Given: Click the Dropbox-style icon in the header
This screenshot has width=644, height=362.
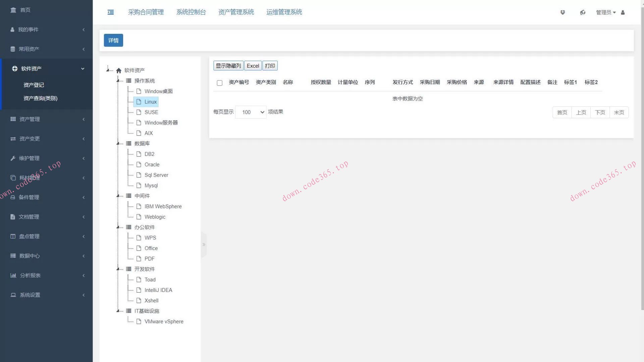Looking at the screenshot, I should [x=562, y=12].
